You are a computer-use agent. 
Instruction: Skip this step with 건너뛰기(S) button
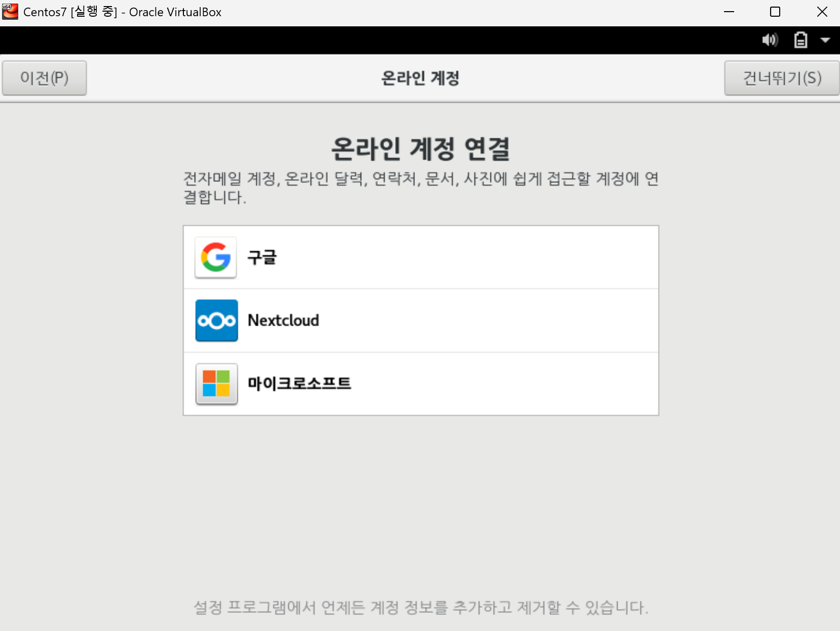782,78
